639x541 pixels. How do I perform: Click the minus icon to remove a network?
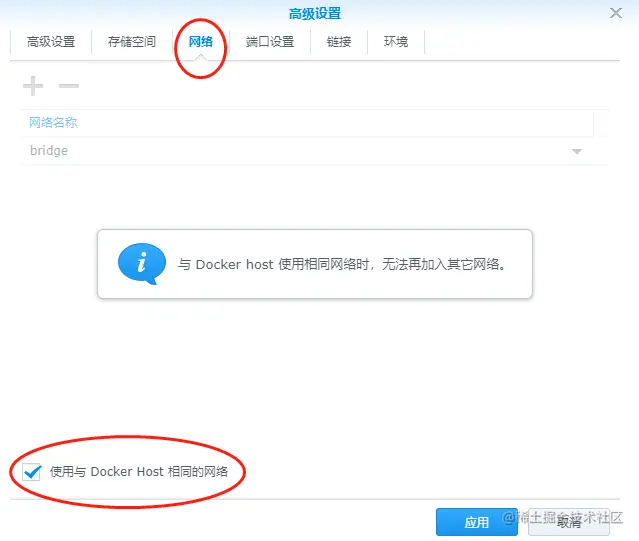click(x=69, y=86)
